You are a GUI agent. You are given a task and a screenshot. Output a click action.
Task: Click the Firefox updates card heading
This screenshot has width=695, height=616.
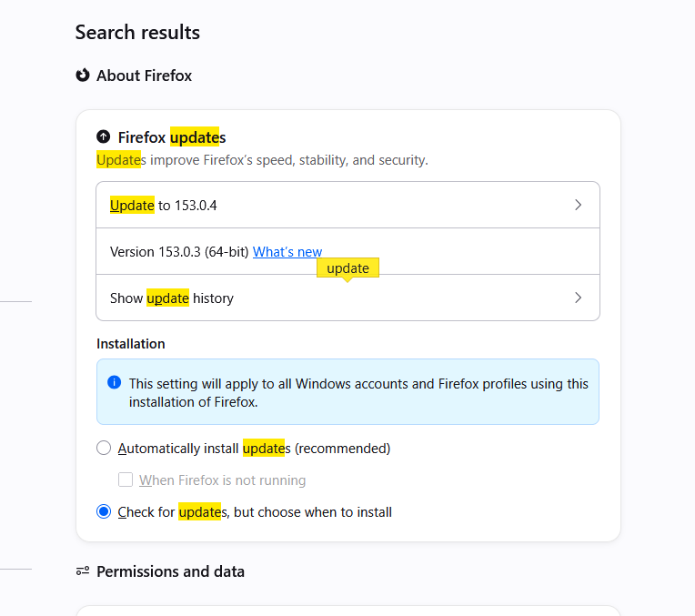pyautogui.click(x=172, y=137)
